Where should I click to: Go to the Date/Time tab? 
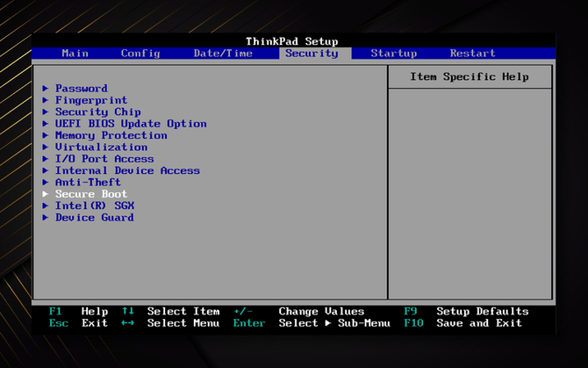(x=223, y=54)
